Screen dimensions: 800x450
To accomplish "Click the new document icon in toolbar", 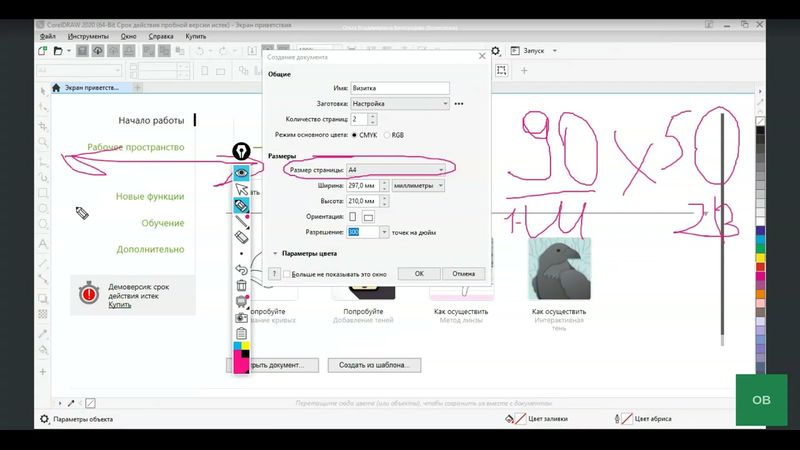I will (43, 50).
